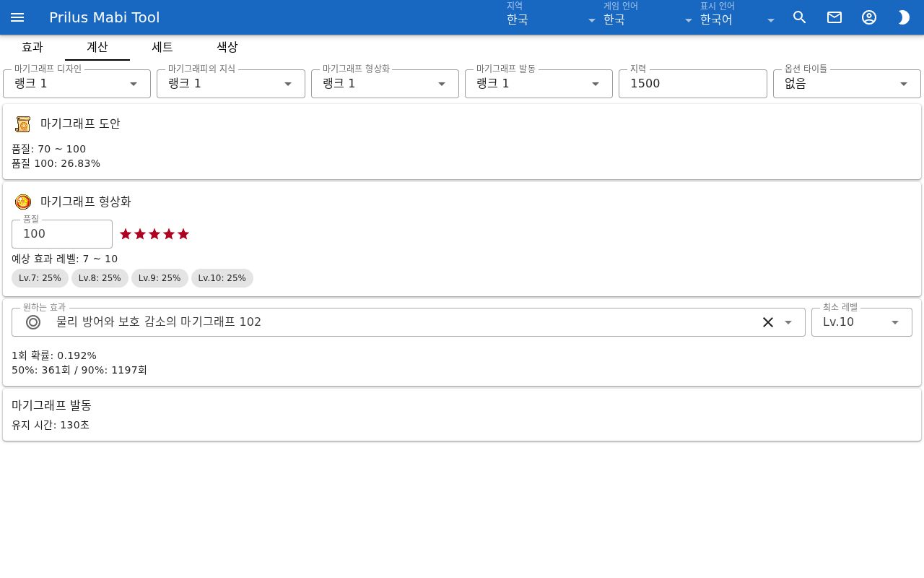Click the ring icon in 원하는 효과 field
The height and width of the screenshot is (578, 924).
pyautogui.click(x=33, y=322)
